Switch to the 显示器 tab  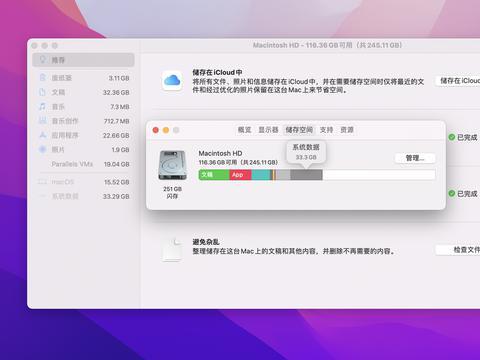[268, 130]
